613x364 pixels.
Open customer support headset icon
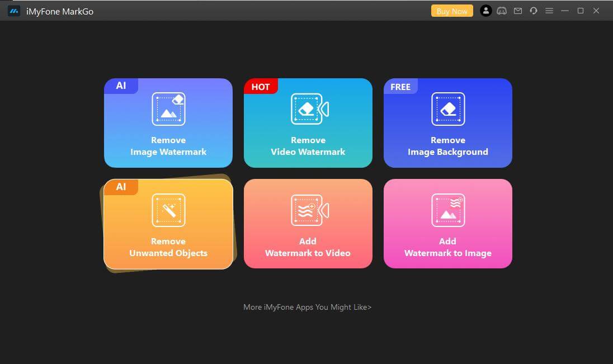[534, 11]
